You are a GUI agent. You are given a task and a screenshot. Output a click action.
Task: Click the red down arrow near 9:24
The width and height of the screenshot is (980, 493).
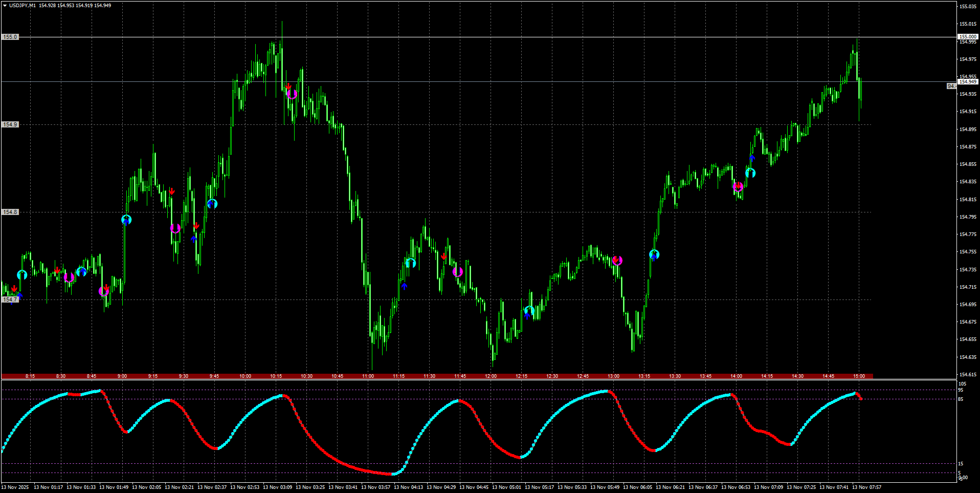[172, 191]
